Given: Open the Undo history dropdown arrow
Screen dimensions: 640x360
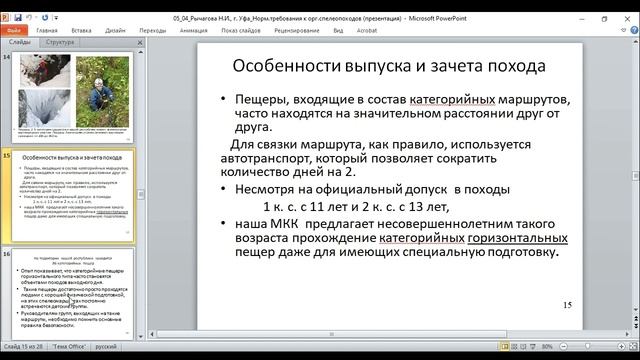Looking at the screenshot, I should click(36, 18).
